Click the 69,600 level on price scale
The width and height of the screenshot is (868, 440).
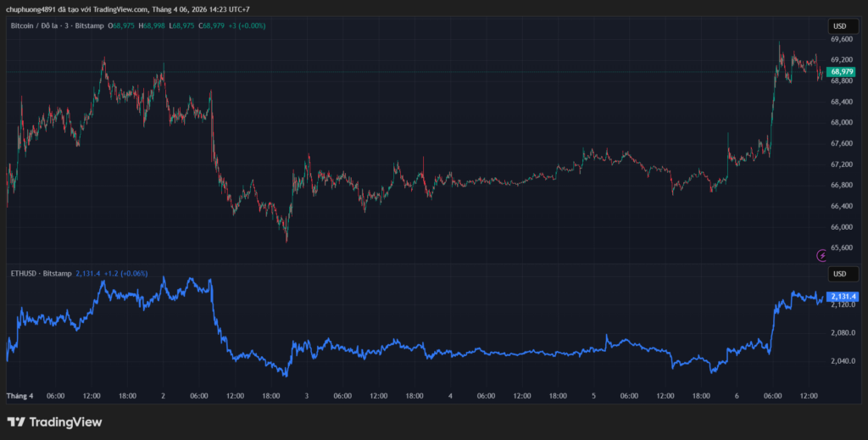coord(841,40)
